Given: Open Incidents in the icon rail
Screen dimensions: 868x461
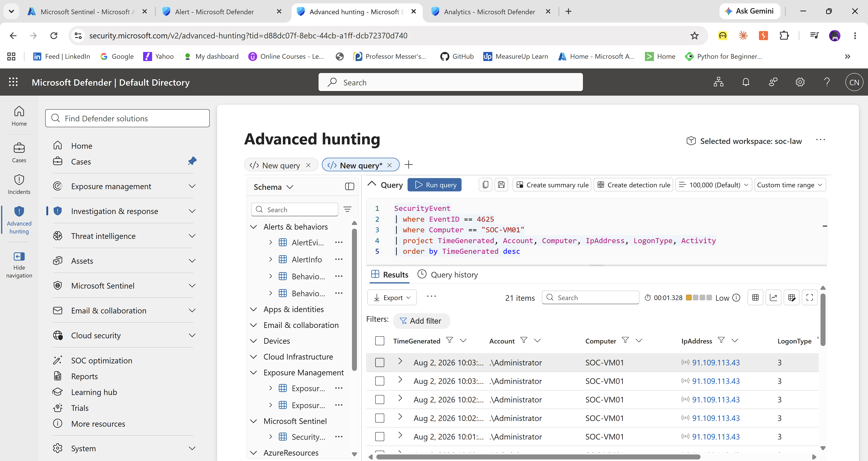Looking at the screenshot, I should (19, 184).
